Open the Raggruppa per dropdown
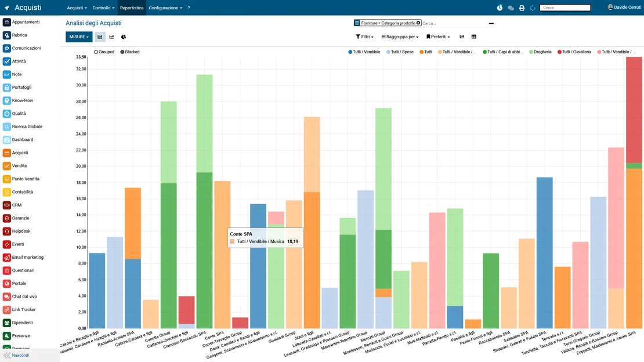 [x=400, y=37]
